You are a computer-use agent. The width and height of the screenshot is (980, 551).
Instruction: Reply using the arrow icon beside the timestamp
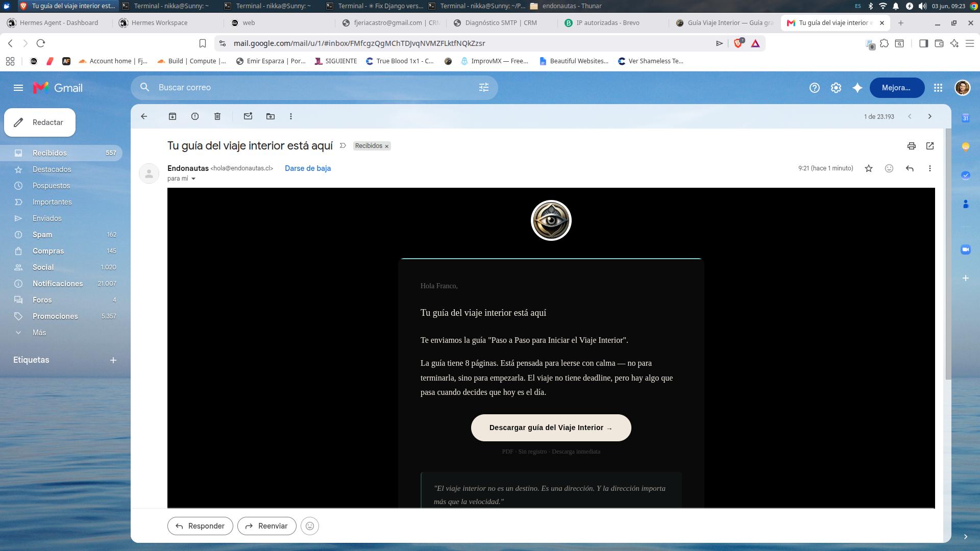[x=910, y=168]
